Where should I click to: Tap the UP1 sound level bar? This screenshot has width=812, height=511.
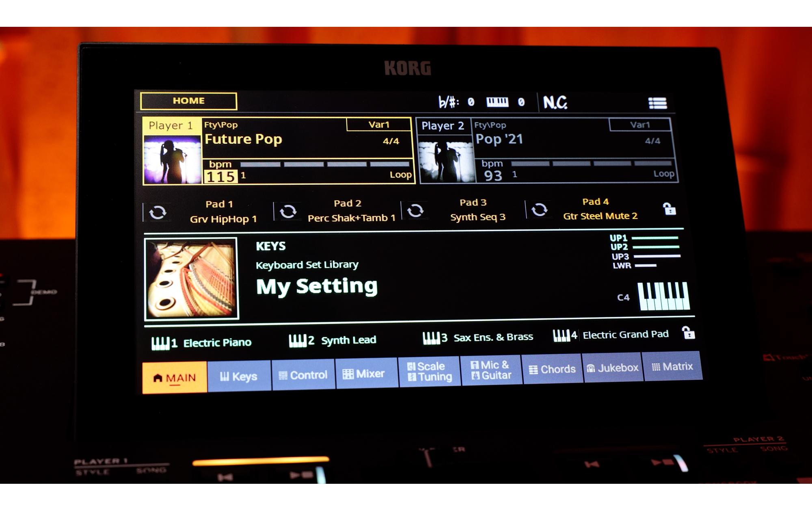(x=655, y=238)
